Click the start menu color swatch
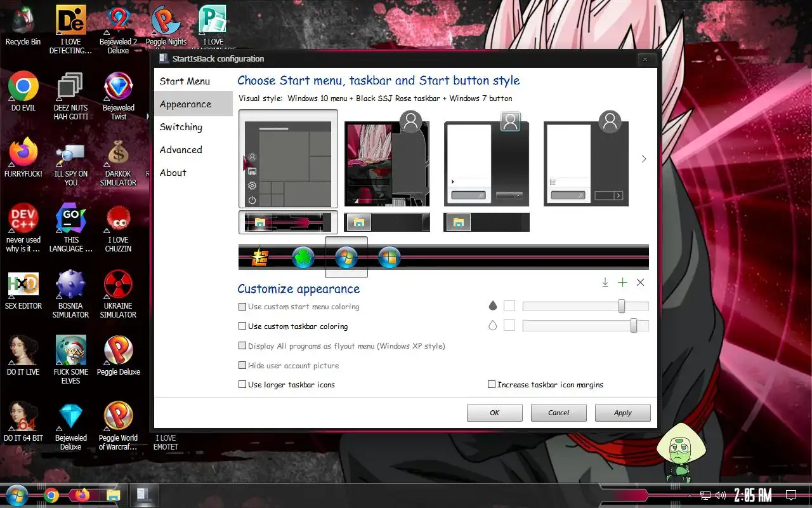Image resolution: width=812 pixels, height=508 pixels. coord(509,306)
